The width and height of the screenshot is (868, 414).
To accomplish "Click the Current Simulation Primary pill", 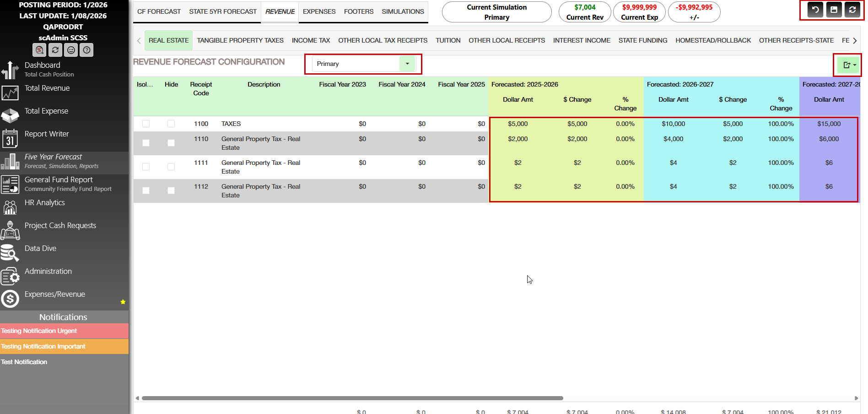I will tap(496, 12).
